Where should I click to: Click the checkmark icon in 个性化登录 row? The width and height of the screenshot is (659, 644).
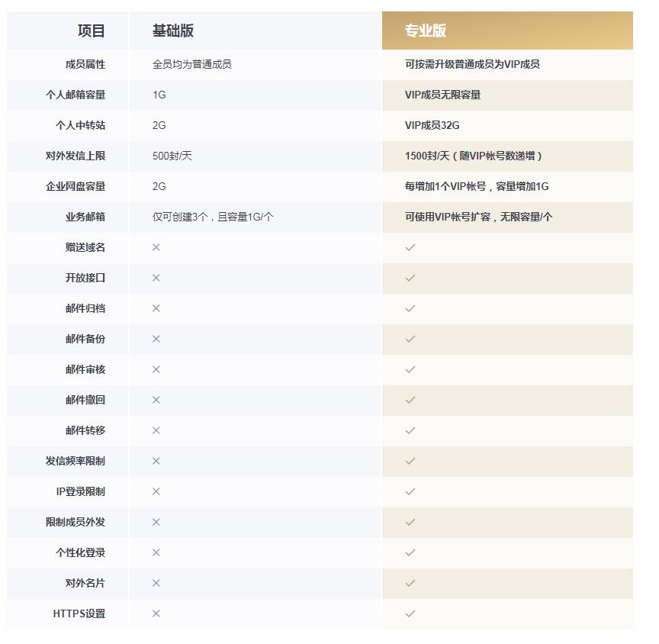410,552
